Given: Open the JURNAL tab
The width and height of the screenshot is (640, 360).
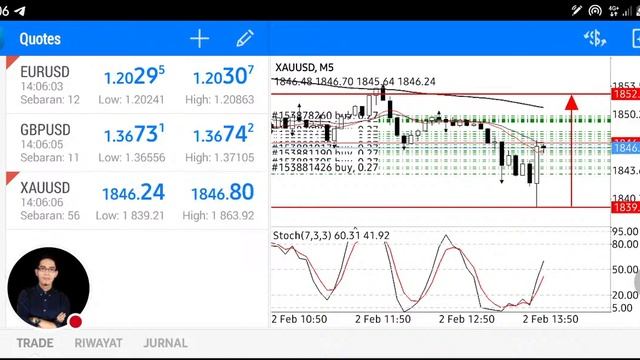Looking at the screenshot, I should click(165, 343).
